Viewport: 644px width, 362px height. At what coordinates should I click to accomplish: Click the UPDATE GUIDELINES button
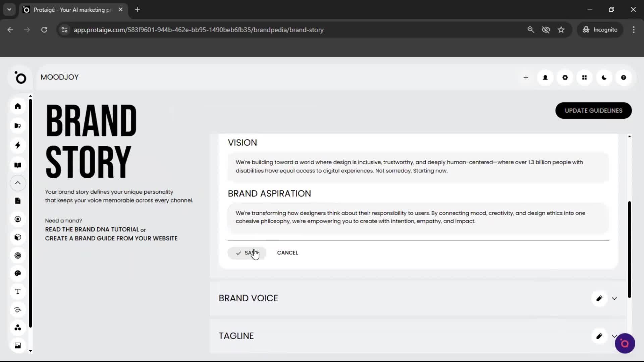click(593, 110)
